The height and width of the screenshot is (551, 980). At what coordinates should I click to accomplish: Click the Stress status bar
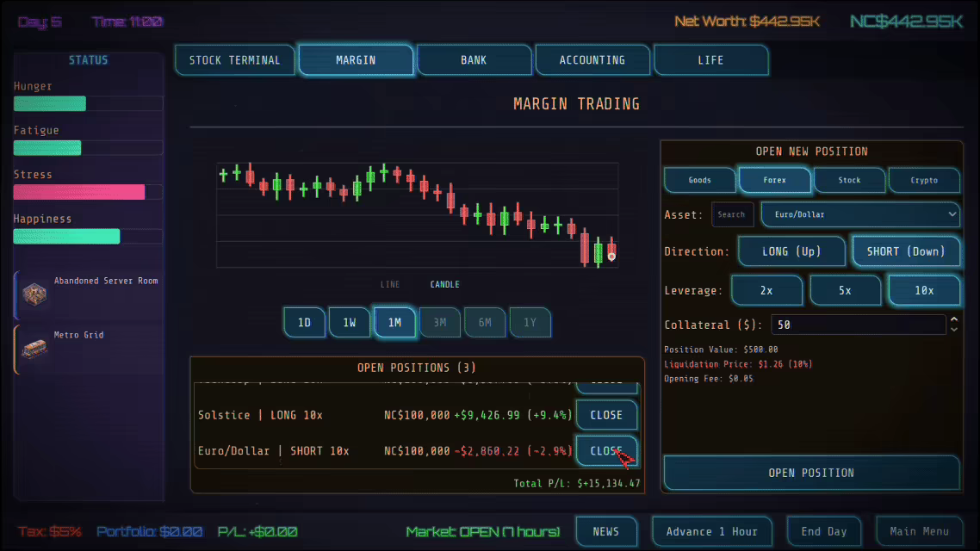click(88, 192)
